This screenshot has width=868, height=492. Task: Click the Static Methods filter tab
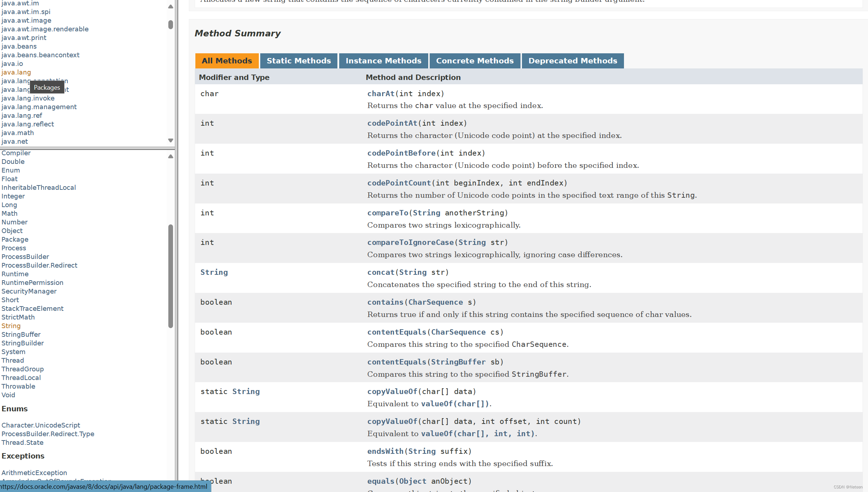[x=299, y=60]
